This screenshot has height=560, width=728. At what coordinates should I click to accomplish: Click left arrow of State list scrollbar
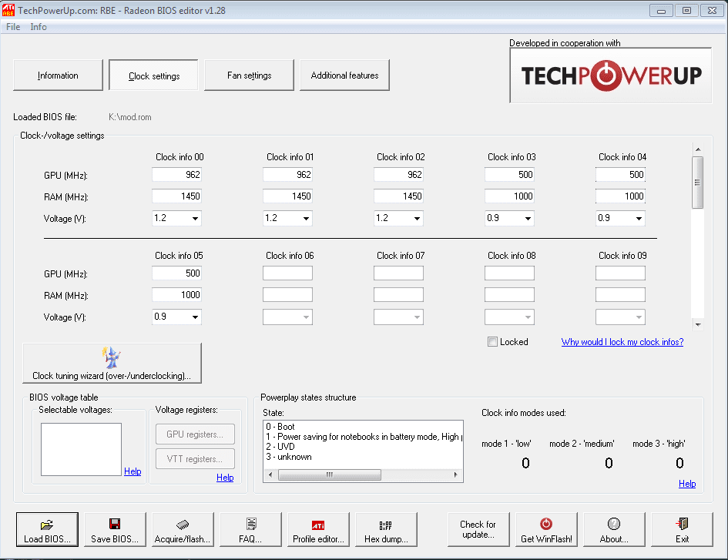click(270, 474)
